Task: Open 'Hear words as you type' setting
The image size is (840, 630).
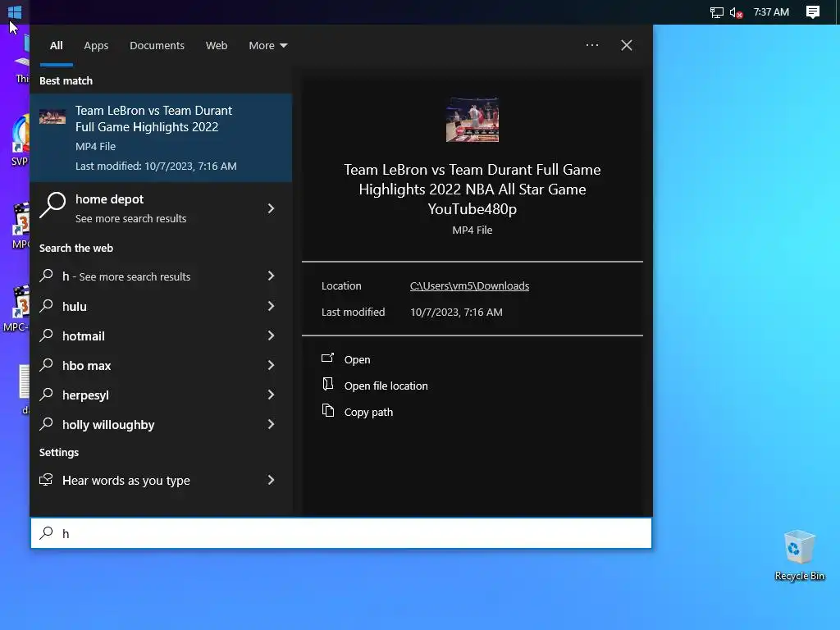Action: click(x=161, y=480)
